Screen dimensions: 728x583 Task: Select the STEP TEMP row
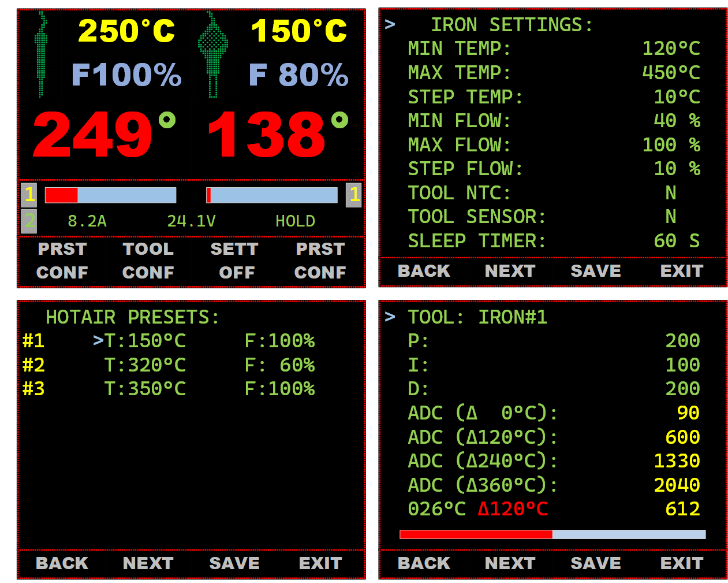tap(554, 97)
